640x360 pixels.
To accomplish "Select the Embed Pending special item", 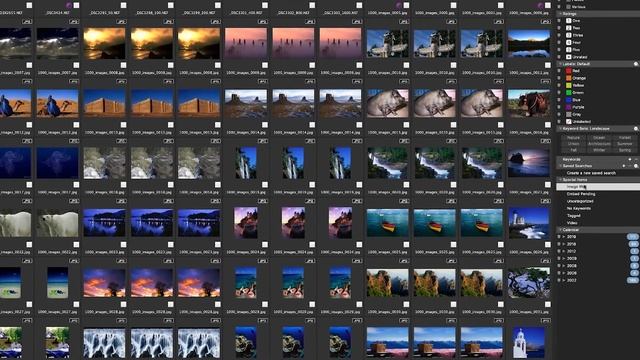I will point(581,194).
